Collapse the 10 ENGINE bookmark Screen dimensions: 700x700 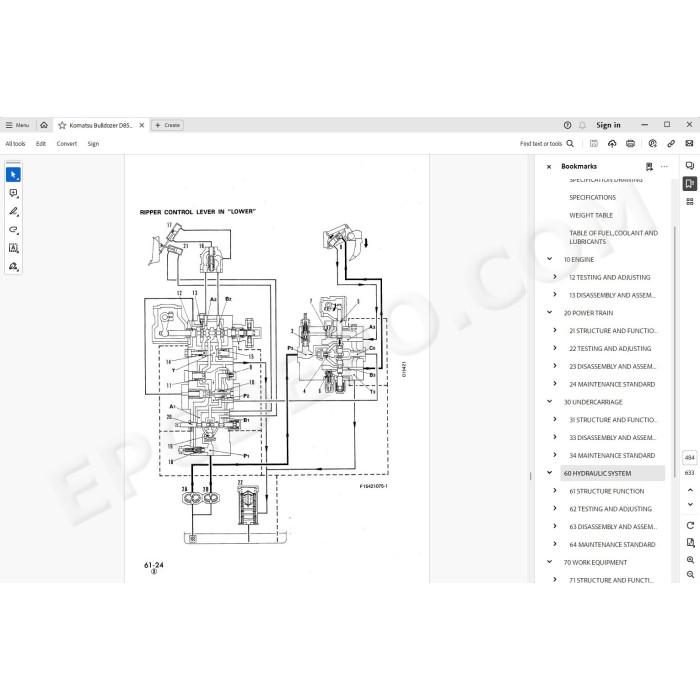coord(550,259)
